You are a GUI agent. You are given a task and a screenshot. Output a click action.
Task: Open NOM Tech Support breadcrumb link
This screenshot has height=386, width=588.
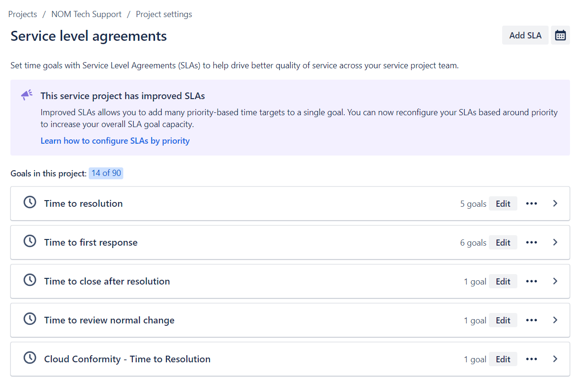click(x=86, y=14)
